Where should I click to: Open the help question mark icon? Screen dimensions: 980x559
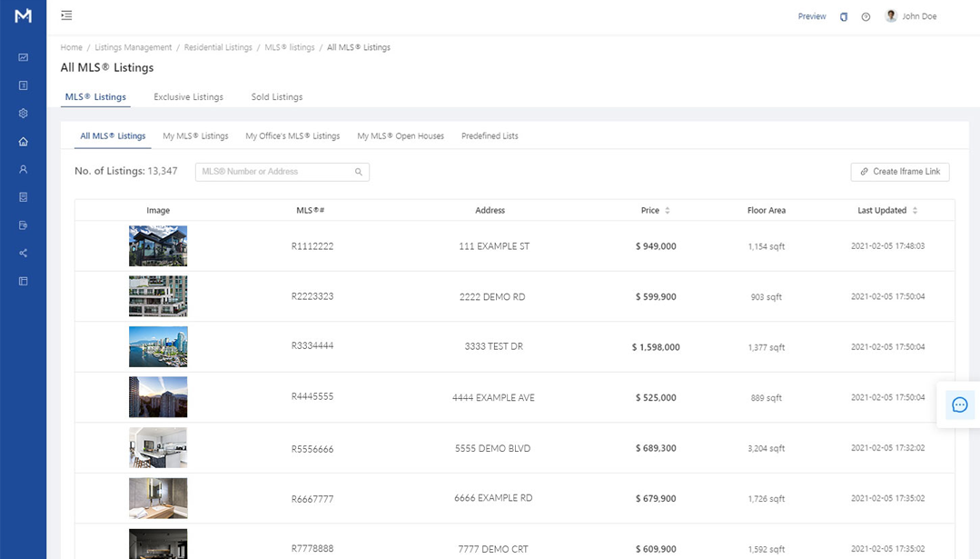pyautogui.click(x=866, y=16)
